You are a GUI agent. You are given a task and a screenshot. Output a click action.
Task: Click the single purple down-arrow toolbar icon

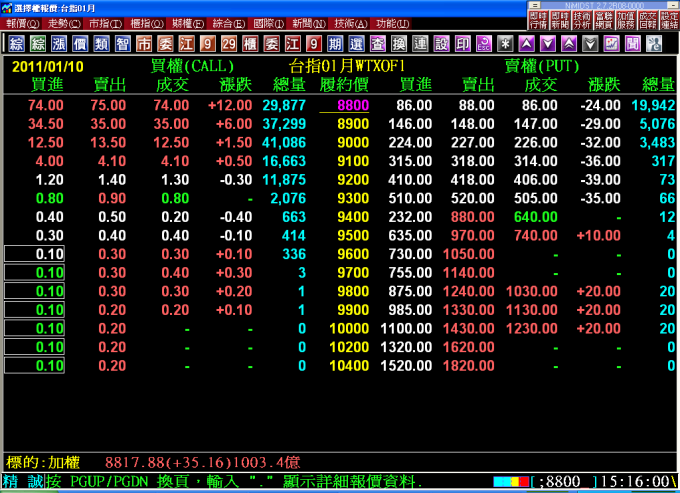click(548, 44)
